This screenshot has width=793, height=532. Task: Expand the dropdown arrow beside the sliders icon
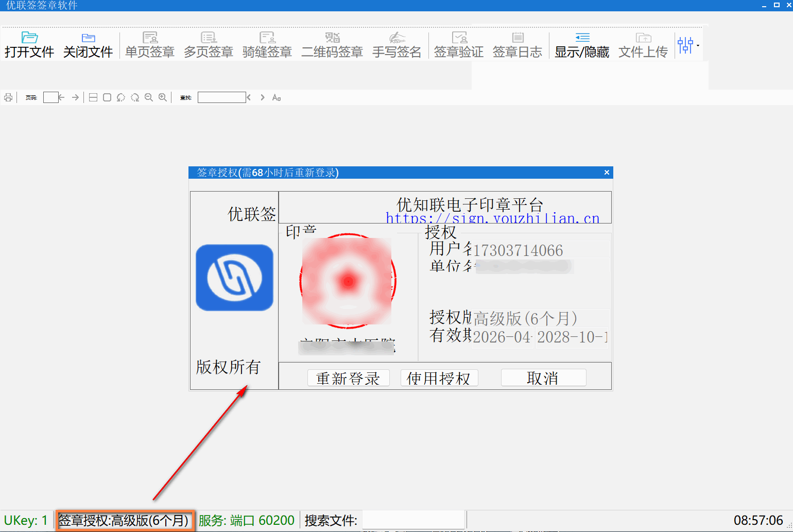[x=698, y=46]
